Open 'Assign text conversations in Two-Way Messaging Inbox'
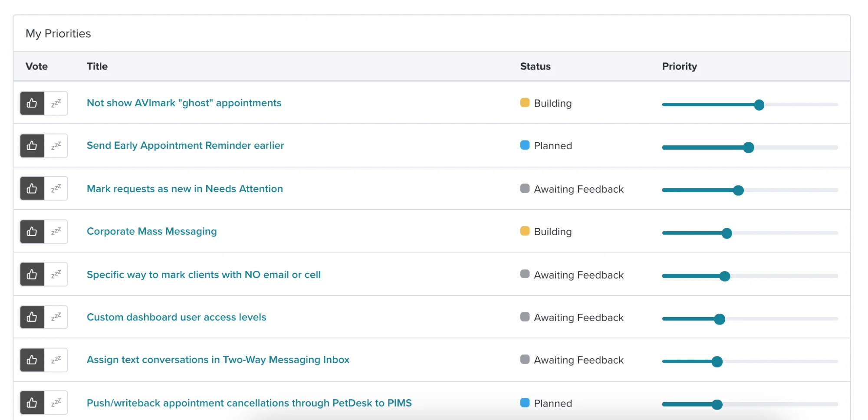The height and width of the screenshot is (420, 868). tap(218, 360)
